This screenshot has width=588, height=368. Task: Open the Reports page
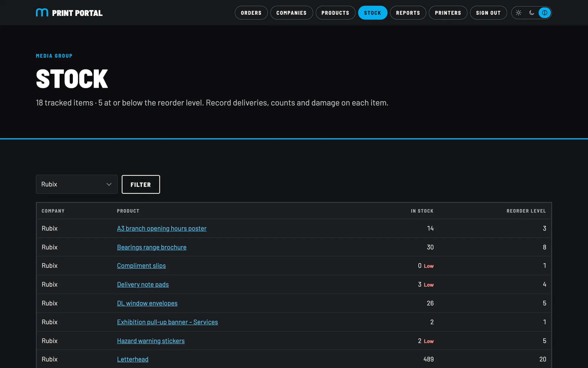pyautogui.click(x=408, y=13)
